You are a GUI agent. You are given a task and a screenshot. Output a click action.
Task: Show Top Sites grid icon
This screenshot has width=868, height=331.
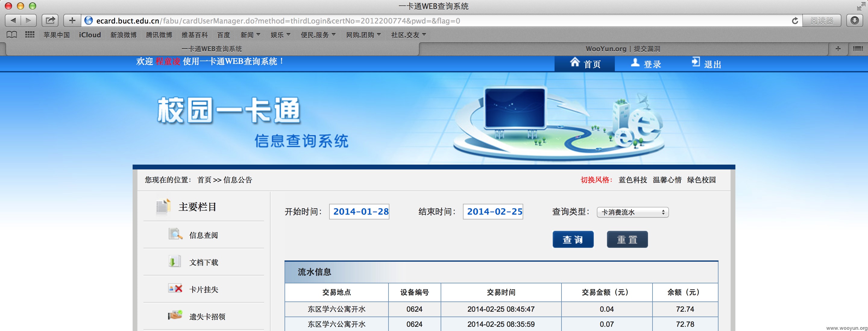click(x=30, y=35)
